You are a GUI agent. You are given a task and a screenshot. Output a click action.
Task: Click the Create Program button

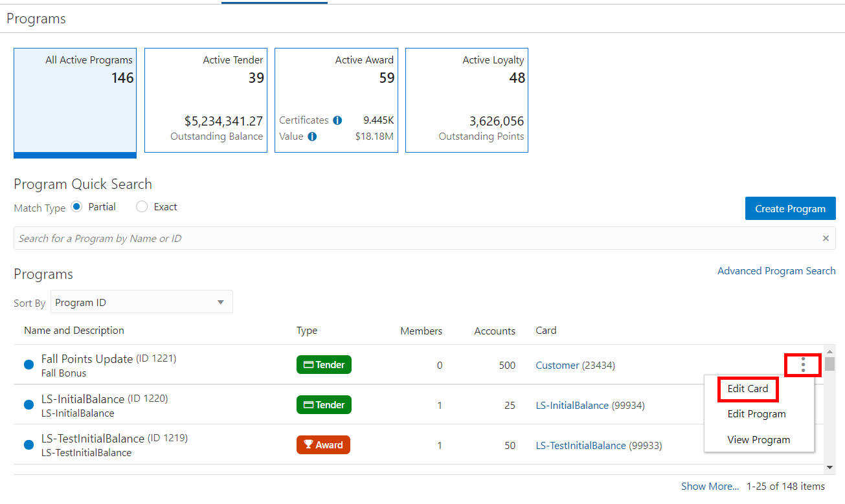[x=790, y=209]
